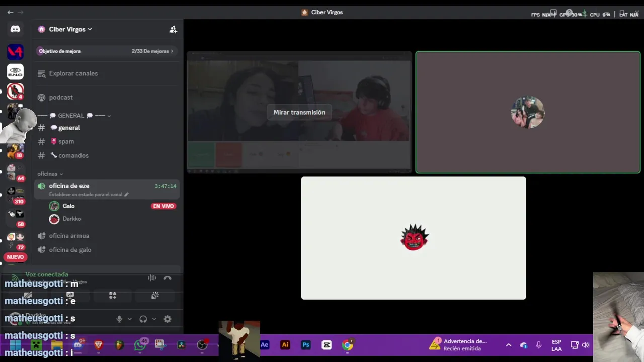The width and height of the screenshot is (644, 362).
Task: Click Darkko's red avatar in voice list
Action: point(54,219)
